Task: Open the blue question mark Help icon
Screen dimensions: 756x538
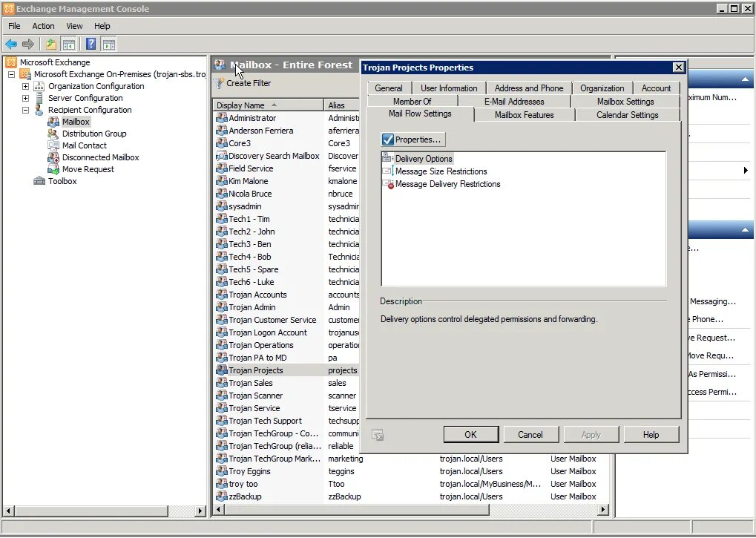Action: click(91, 45)
